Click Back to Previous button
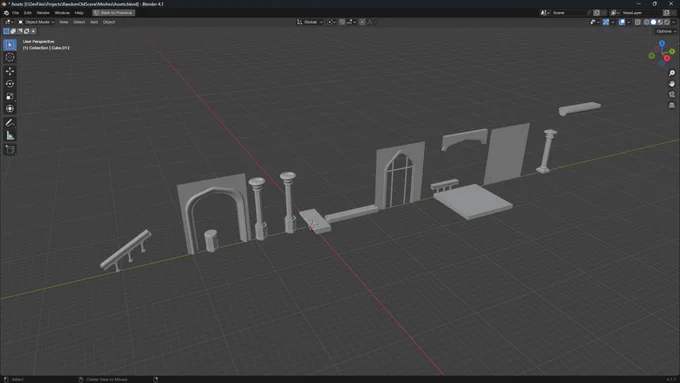 coord(114,13)
